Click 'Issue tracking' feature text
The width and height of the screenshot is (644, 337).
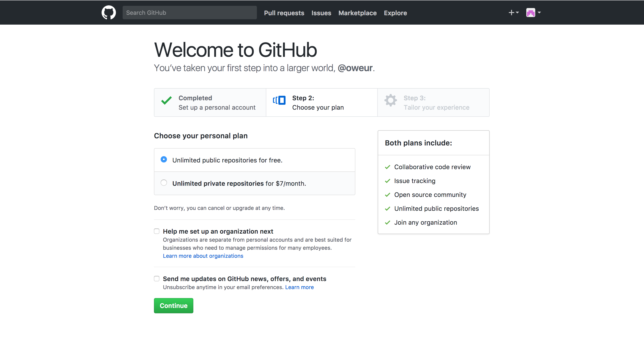click(x=415, y=181)
